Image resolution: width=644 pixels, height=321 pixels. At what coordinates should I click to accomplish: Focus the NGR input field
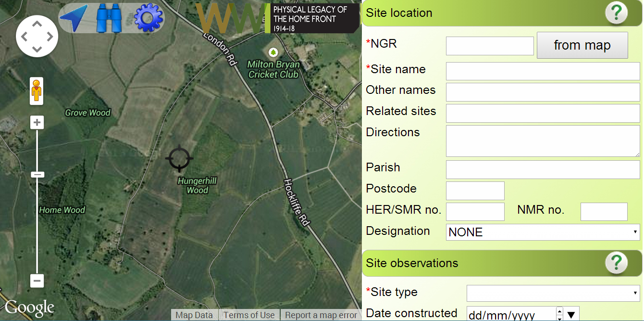tap(490, 46)
